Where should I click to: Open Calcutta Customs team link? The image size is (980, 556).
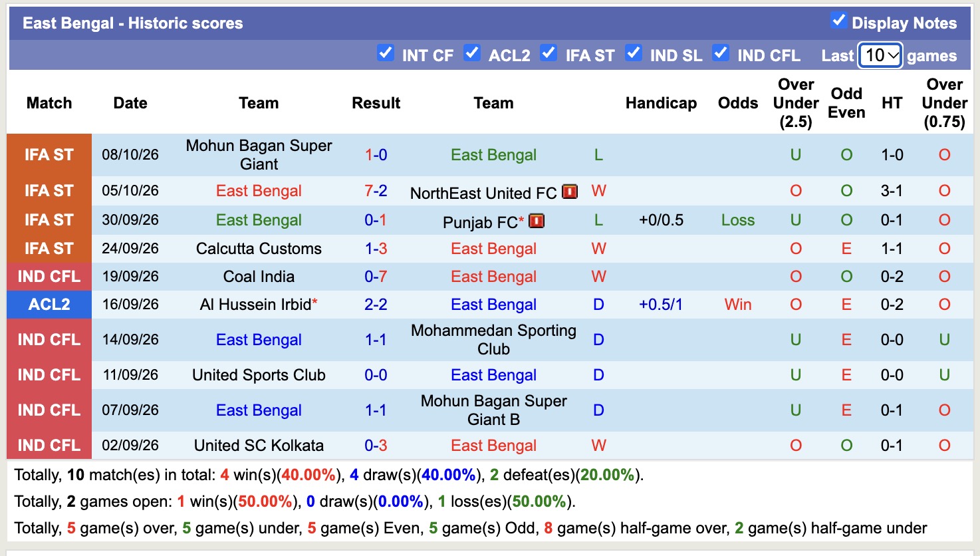tap(259, 249)
